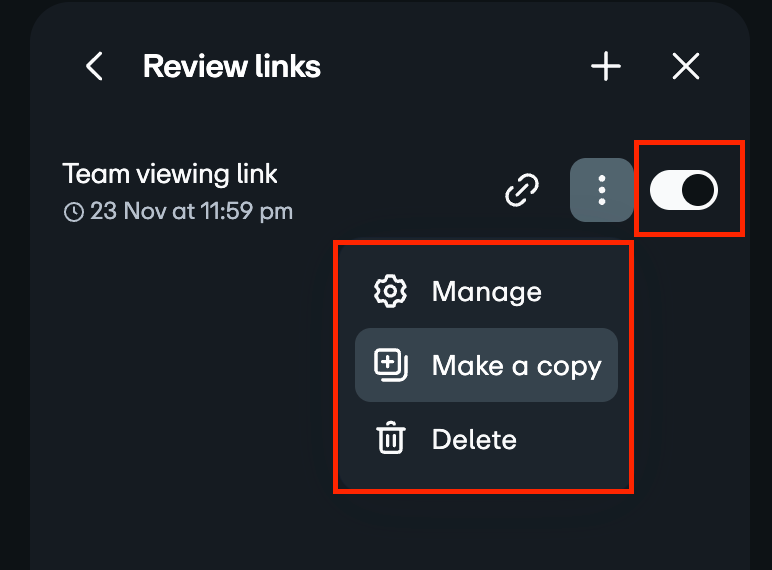This screenshot has height=570, width=772.
Task: Copy the Team viewing link URL via chain icon
Action: (522, 190)
